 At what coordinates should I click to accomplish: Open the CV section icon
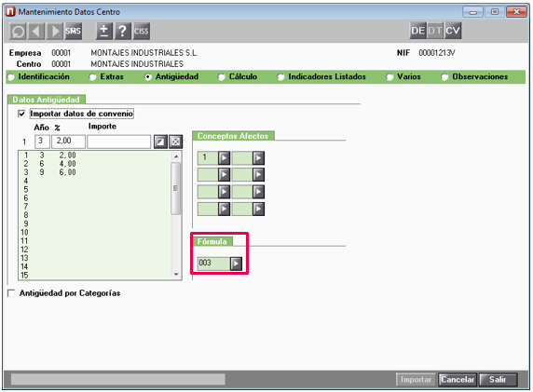point(453,31)
